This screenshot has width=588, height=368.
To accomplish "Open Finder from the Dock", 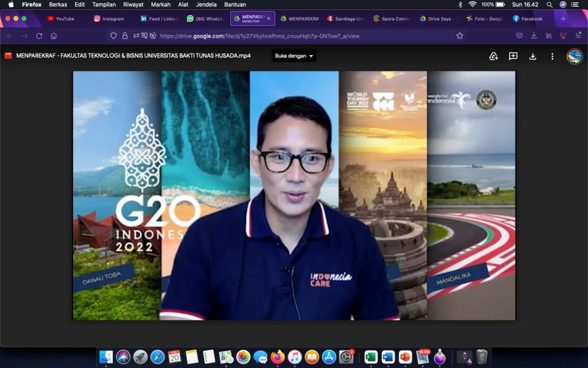I will click(106, 356).
